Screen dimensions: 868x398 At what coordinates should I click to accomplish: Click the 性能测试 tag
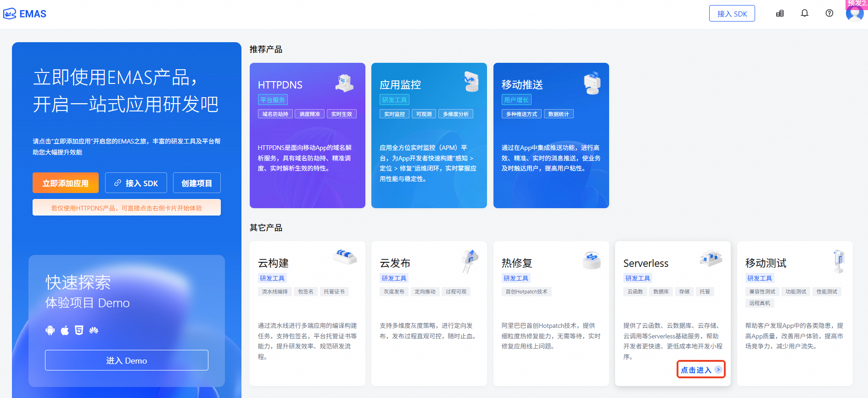click(x=827, y=292)
